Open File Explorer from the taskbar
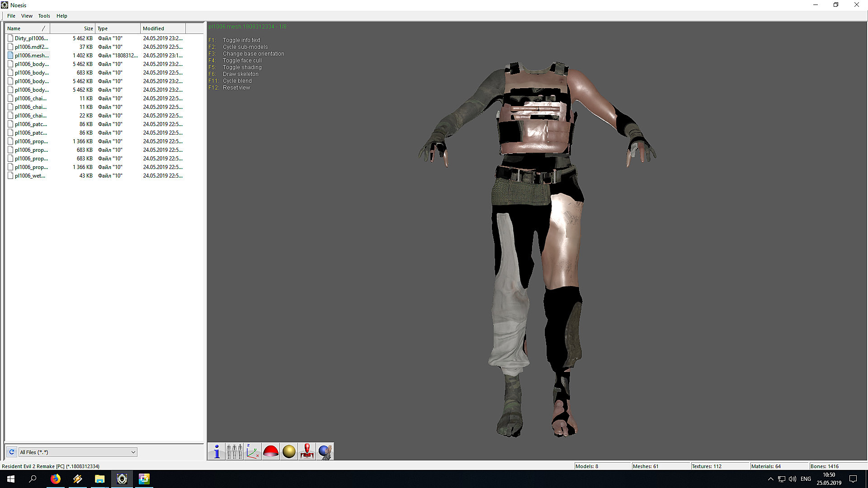Screen dimensions: 868x488 tap(99, 479)
